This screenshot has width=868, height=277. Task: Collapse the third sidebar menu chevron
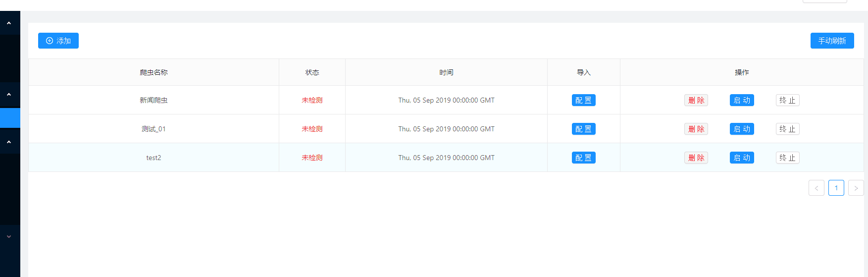(9, 142)
